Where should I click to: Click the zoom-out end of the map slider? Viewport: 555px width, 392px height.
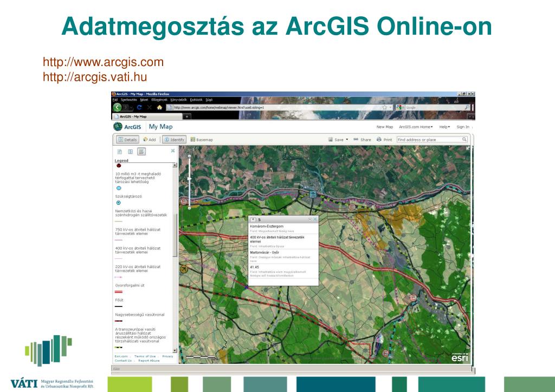coord(189,208)
